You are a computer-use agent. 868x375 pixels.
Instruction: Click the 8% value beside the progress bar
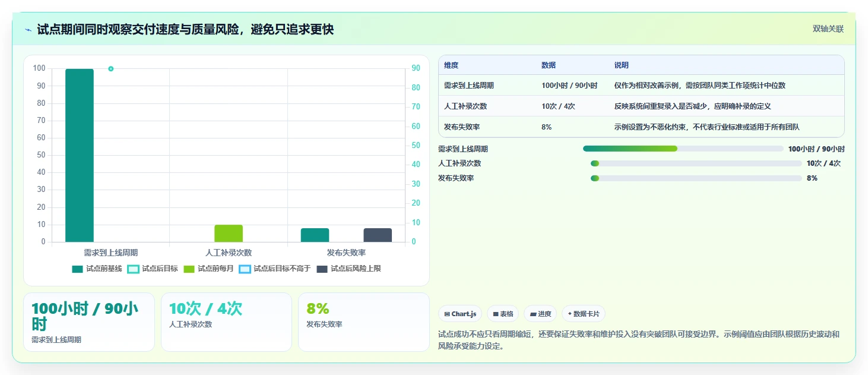(812, 178)
